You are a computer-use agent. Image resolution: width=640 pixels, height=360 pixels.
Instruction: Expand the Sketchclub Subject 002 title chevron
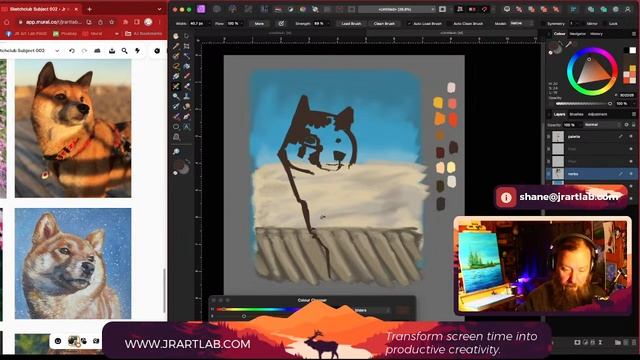[57, 51]
